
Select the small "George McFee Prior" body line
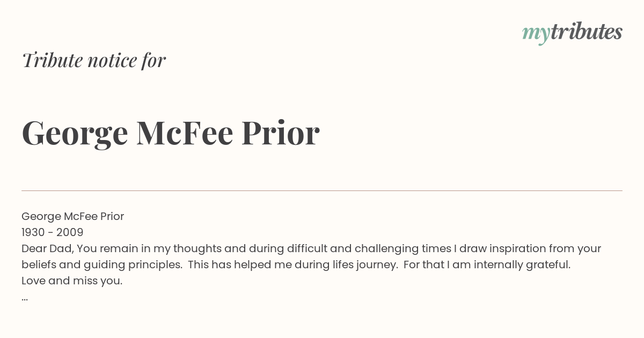[73, 216]
